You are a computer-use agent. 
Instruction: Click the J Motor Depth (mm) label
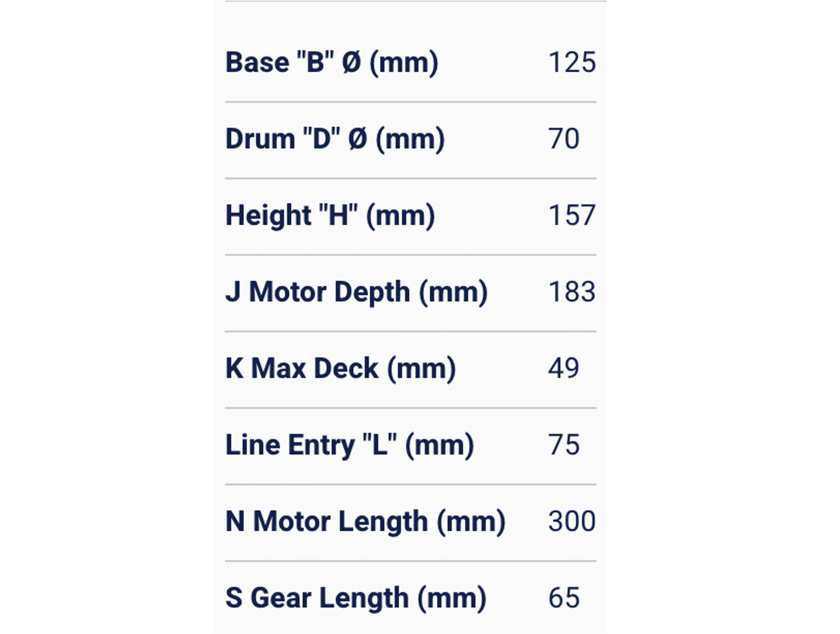click(356, 292)
